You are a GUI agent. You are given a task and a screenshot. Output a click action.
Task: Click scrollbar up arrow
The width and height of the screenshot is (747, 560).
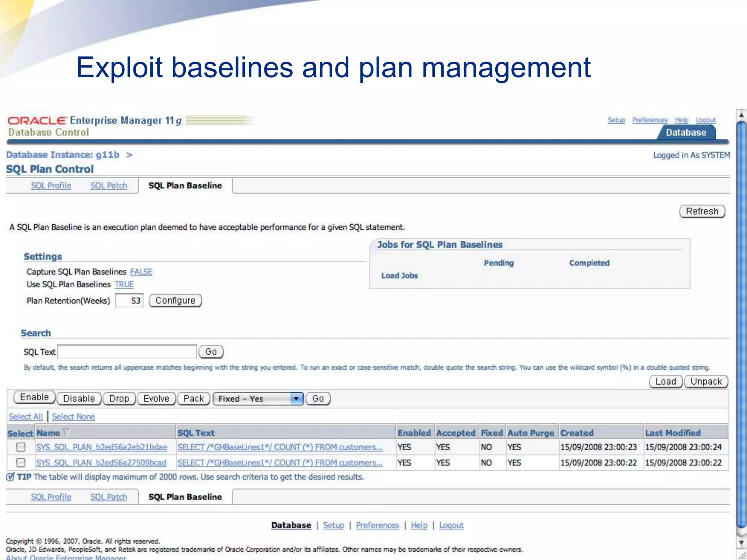tap(741, 115)
